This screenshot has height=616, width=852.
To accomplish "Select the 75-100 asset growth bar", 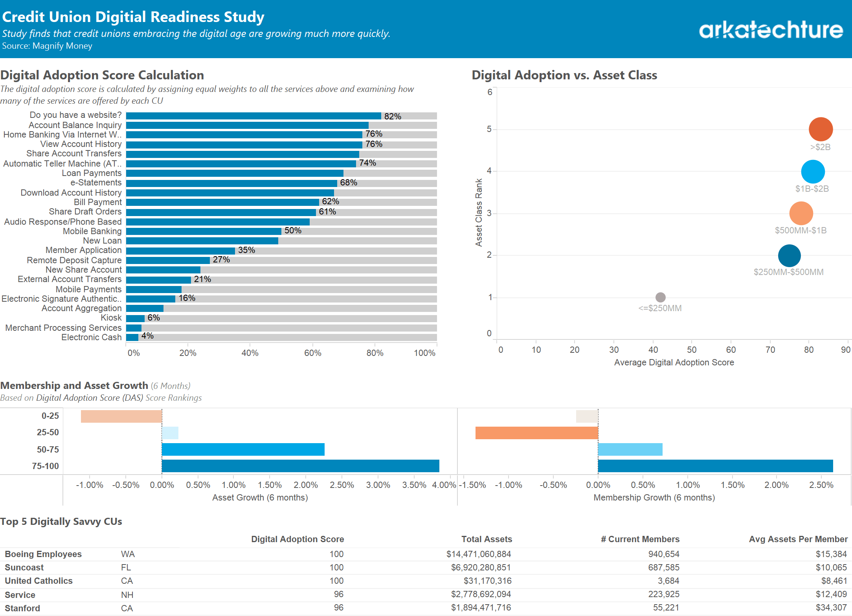I will click(x=300, y=466).
